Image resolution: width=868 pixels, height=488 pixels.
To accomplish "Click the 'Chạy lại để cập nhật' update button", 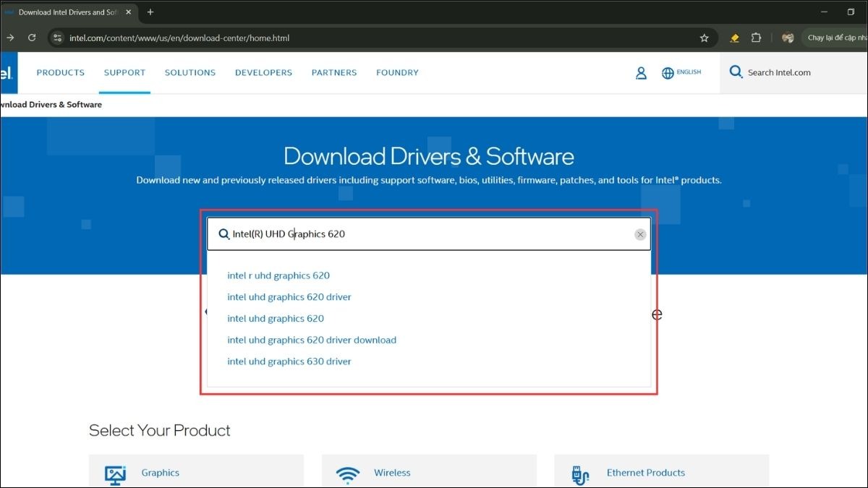I will coord(835,38).
